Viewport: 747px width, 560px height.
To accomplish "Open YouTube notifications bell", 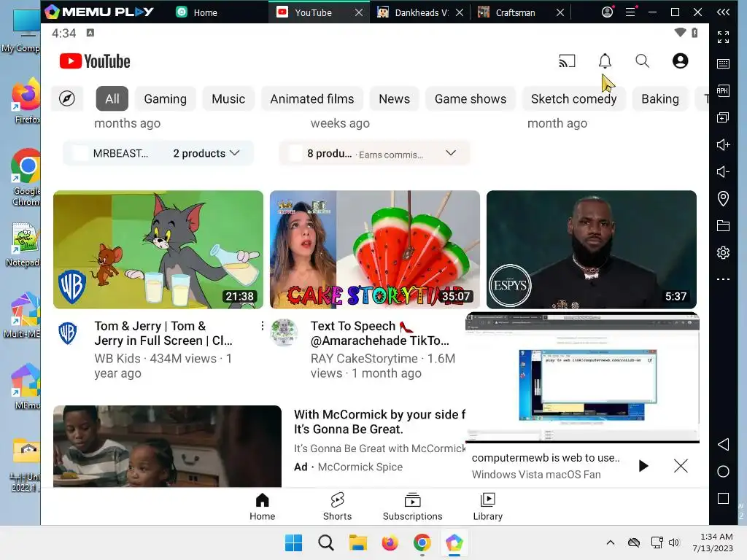I will tap(605, 61).
